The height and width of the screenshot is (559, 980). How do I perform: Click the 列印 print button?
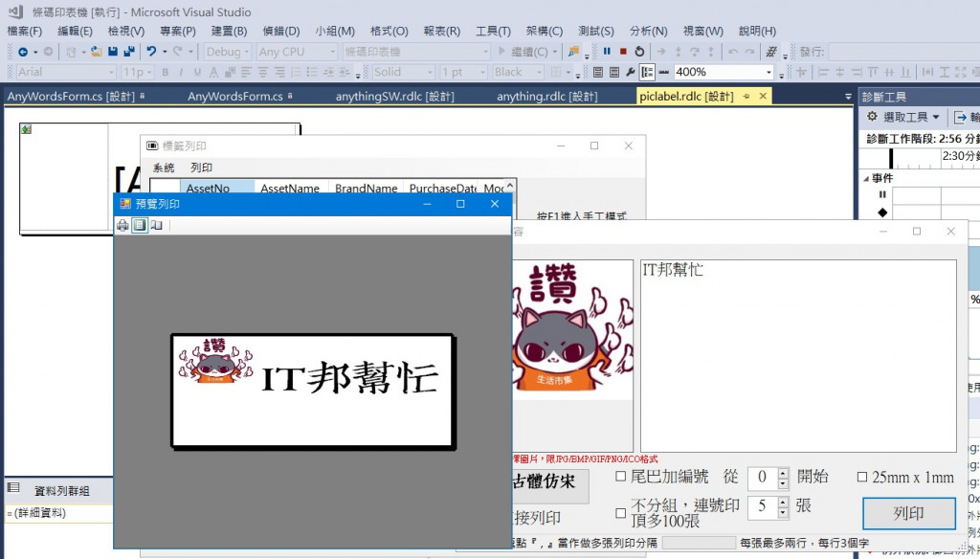[x=909, y=513]
